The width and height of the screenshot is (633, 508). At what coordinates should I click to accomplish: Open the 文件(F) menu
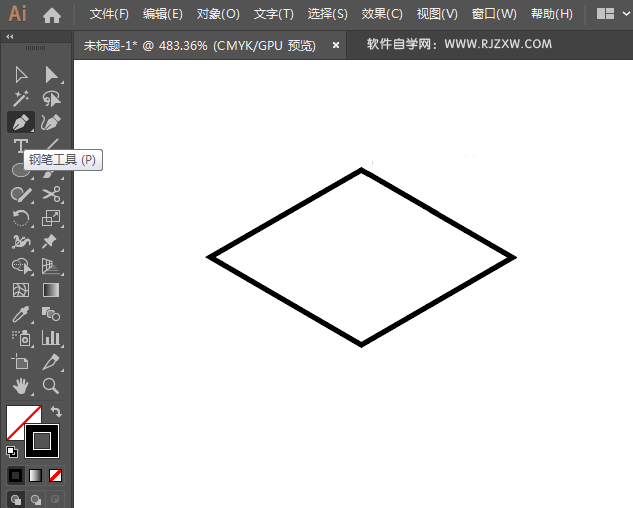coord(109,15)
